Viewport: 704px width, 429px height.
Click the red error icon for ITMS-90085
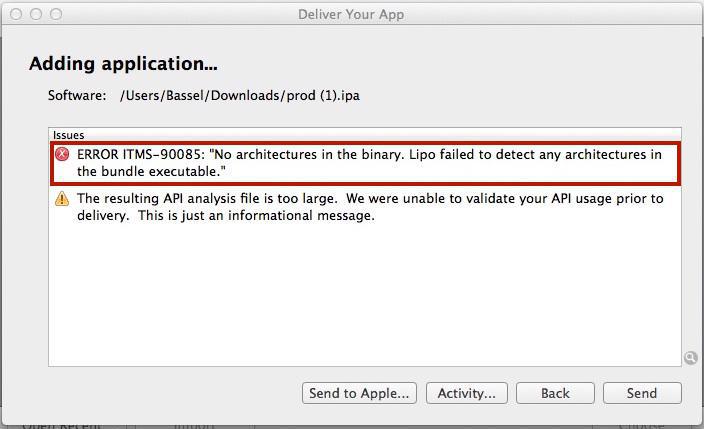tap(62, 155)
